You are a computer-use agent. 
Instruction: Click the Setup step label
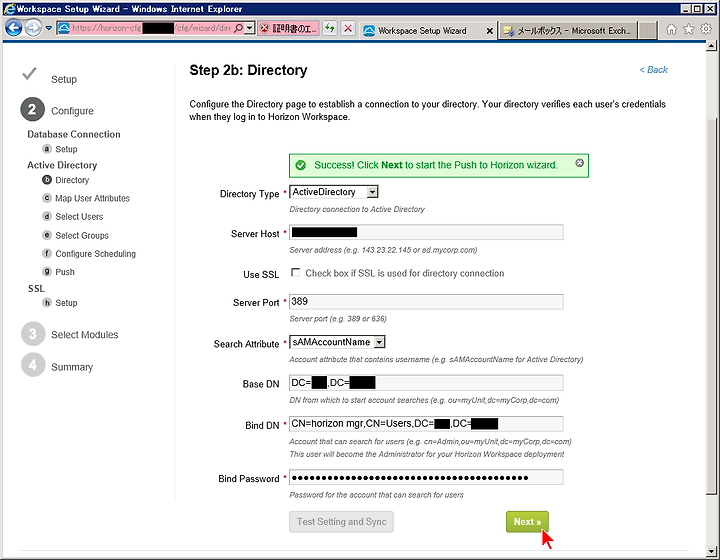pos(64,79)
